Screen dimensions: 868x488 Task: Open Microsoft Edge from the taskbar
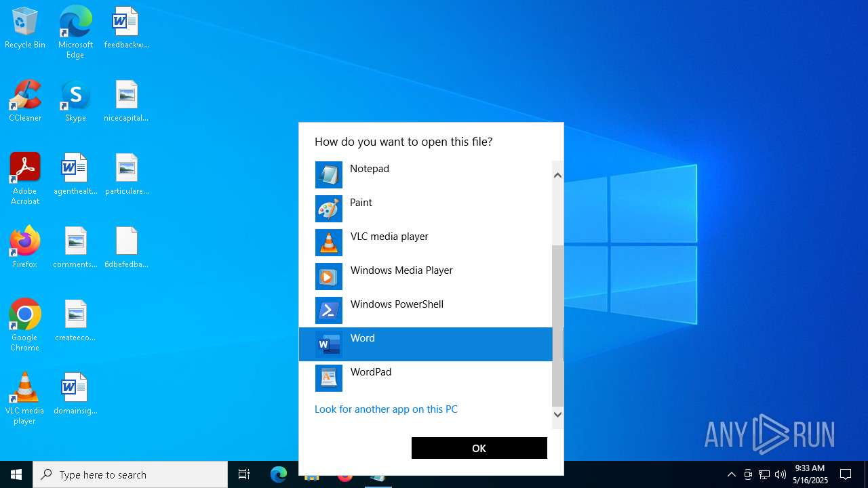point(279,474)
